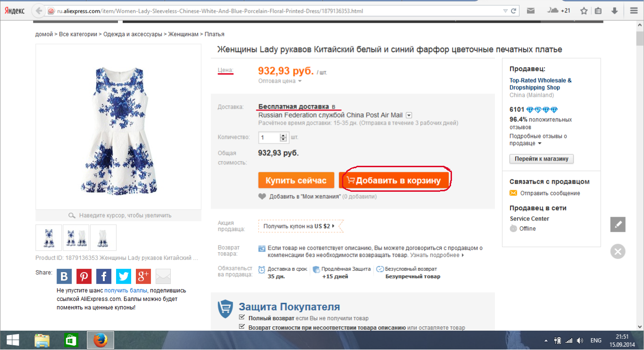Click the Купить сейчас button
This screenshot has width=644, height=350.
tap(296, 180)
